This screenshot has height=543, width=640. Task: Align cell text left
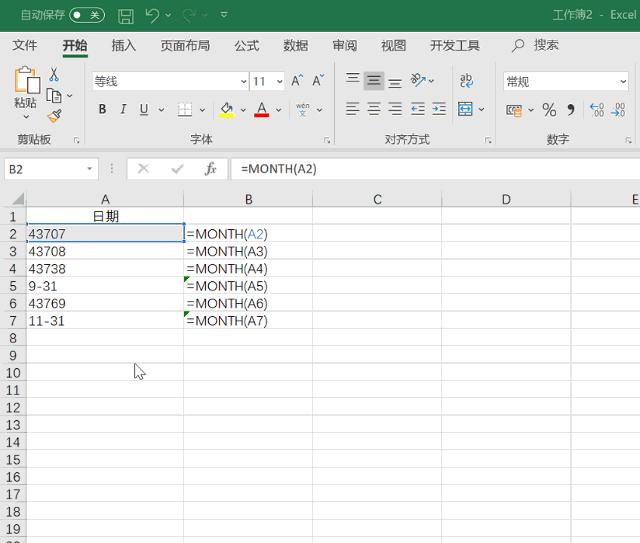[x=353, y=109]
